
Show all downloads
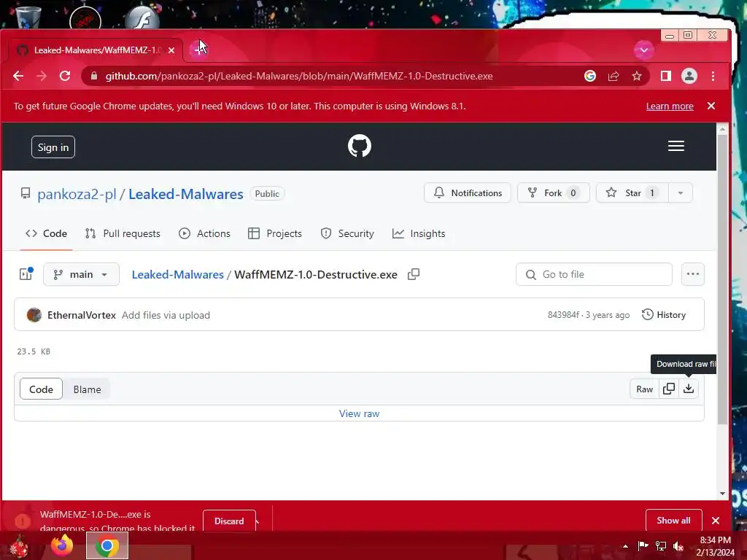tap(673, 521)
